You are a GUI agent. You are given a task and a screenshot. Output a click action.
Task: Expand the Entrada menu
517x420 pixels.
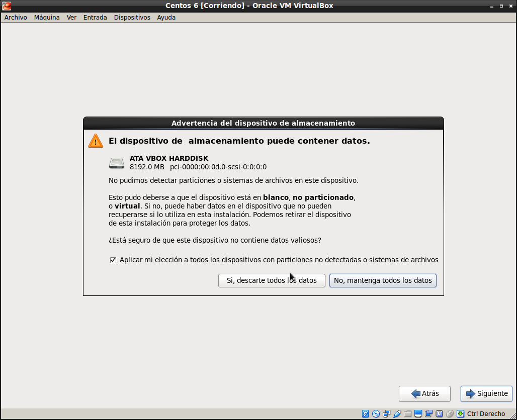point(95,17)
